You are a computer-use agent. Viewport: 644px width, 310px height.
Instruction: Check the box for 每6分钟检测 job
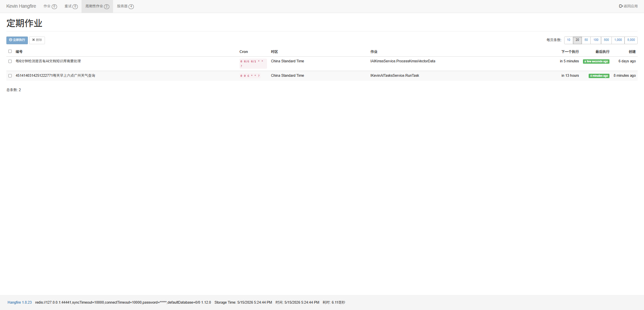point(10,61)
